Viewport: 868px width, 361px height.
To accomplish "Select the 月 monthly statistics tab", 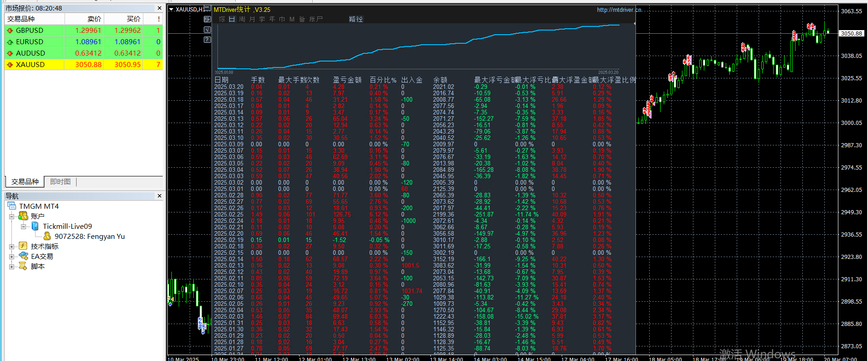I will pyautogui.click(x=252, y=19).
